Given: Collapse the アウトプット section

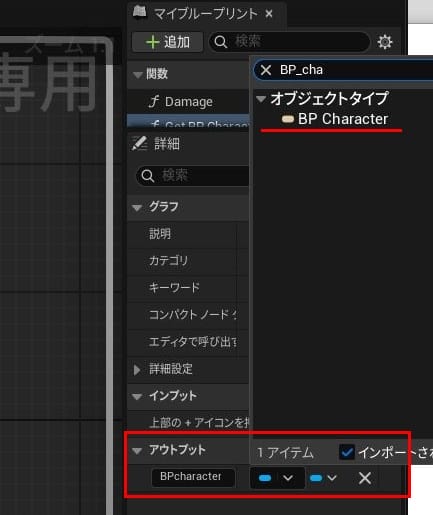Looking at the screenshot, I should [137, 451].
